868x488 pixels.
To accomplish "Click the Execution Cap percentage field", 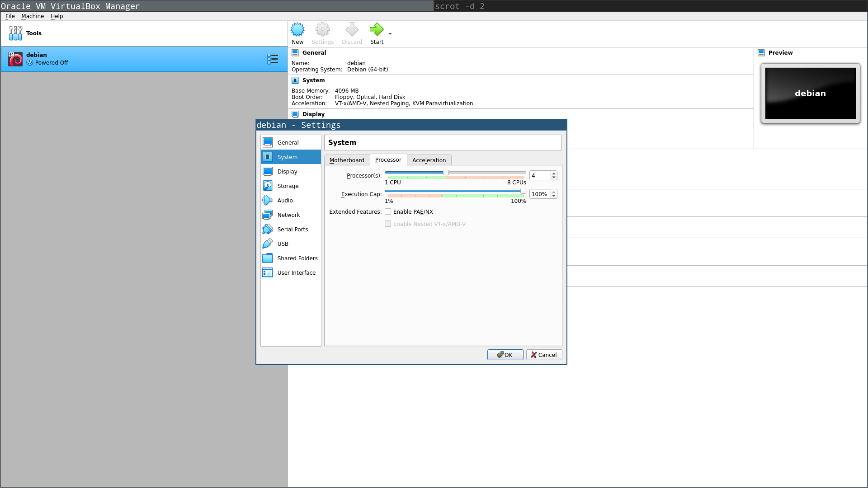I will (x=540, y=194).
